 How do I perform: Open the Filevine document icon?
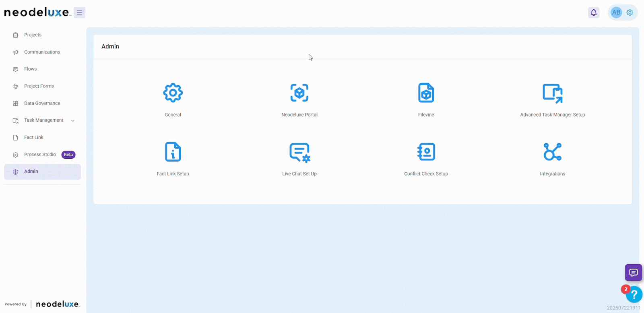[426, 93]
